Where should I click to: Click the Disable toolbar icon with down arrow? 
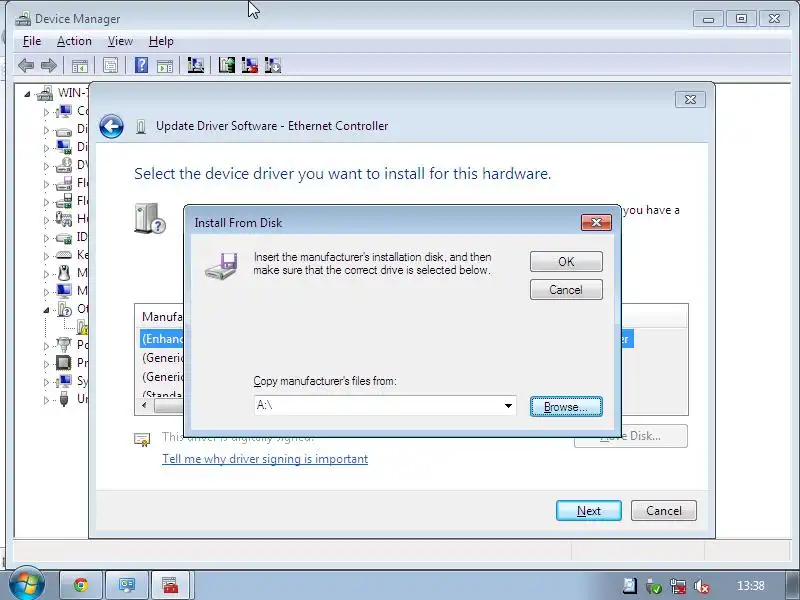272,65
